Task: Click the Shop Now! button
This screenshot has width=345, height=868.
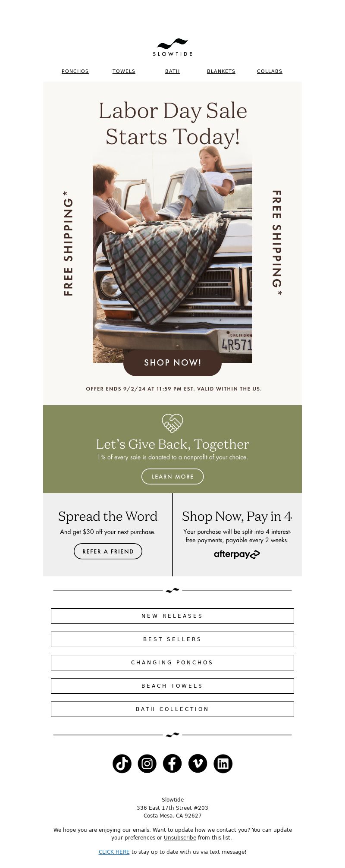Action: coord(172,363)
